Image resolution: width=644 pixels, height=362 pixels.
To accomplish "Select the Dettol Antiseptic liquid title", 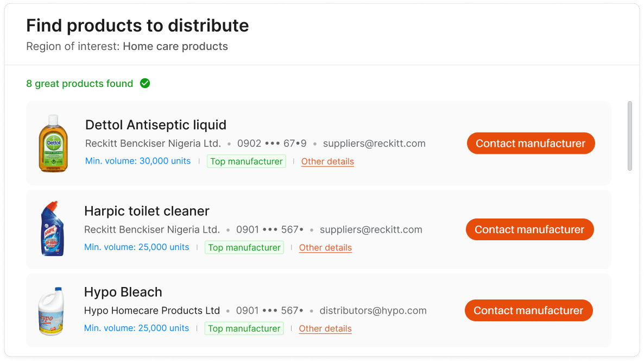I will pyautogui.click(x=156, y=125).
